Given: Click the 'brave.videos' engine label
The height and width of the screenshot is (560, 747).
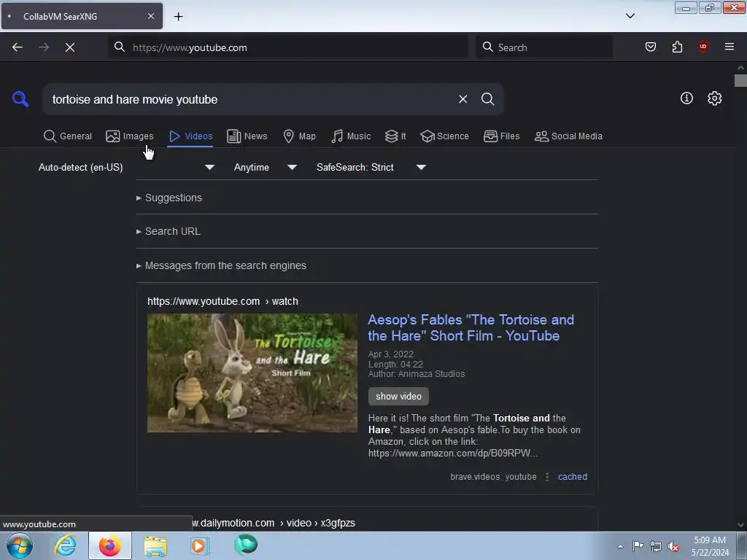Looking at the screenshot, I should click(475, 477).
